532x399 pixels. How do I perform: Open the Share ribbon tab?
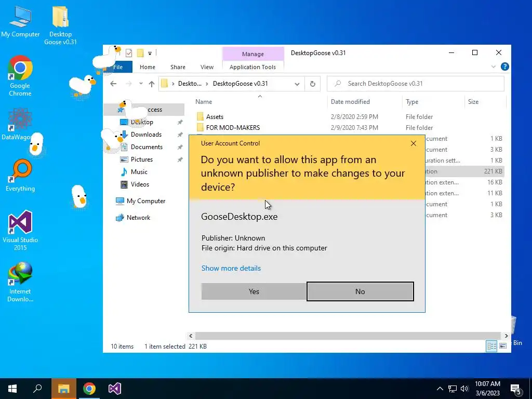tap(178, 67)
